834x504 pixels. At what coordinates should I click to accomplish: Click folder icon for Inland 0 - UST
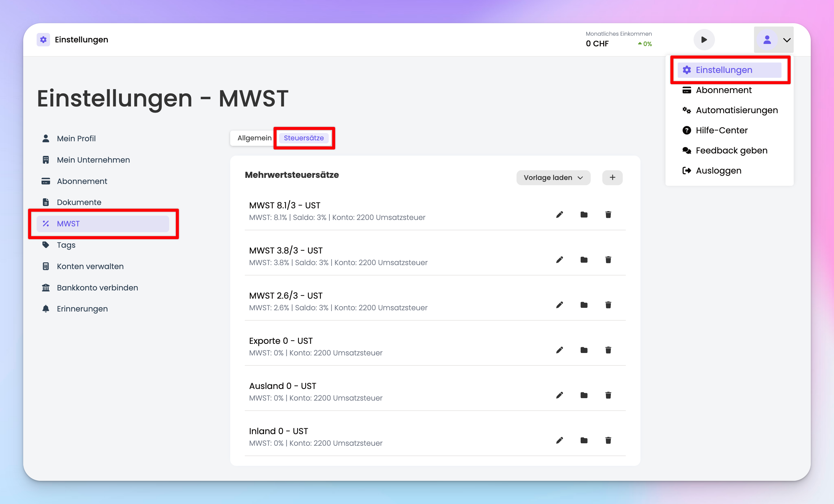coord(584,441)
